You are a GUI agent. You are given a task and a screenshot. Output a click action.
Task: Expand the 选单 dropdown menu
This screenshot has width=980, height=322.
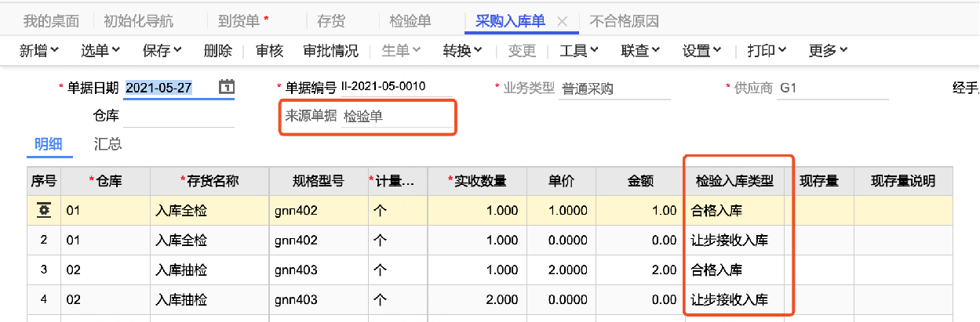100,51
